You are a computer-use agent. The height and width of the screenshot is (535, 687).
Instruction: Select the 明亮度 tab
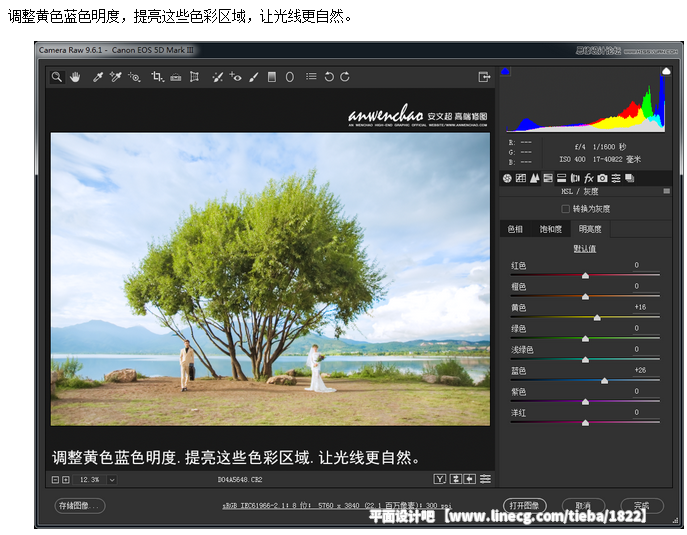pyautogui.click(x=590, y=229)
